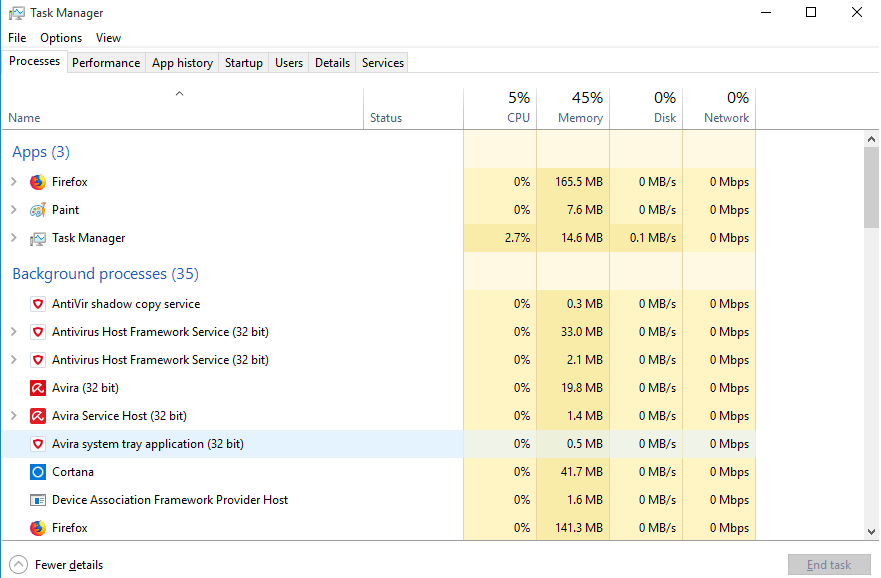This screenshot has height=578, width=881.
Task: Click the Avira (32 bit) red icon
Action: (38, 388)
